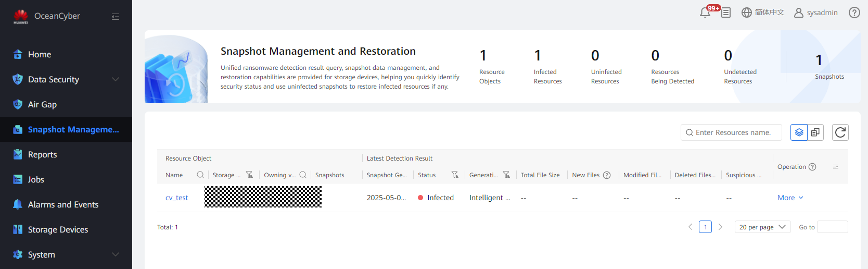Click the Enter Resources name search field
Viewport: 868px width, 269px height.
tap(734, 132)
